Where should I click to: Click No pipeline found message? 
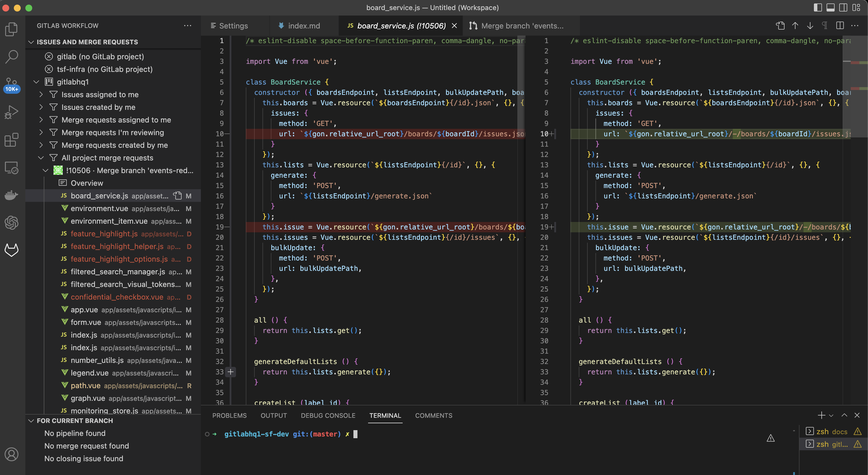[75, 433]
